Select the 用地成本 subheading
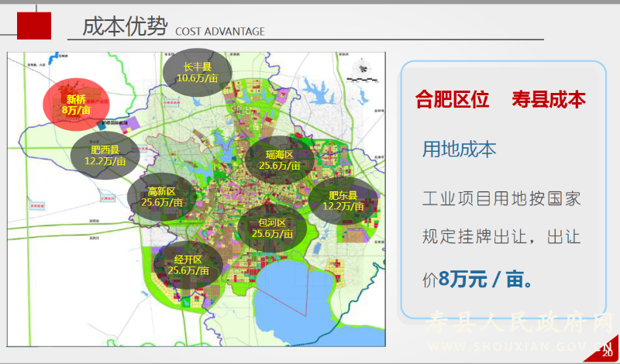Screen dimensions: 620x364 click(x=459, y=149)
